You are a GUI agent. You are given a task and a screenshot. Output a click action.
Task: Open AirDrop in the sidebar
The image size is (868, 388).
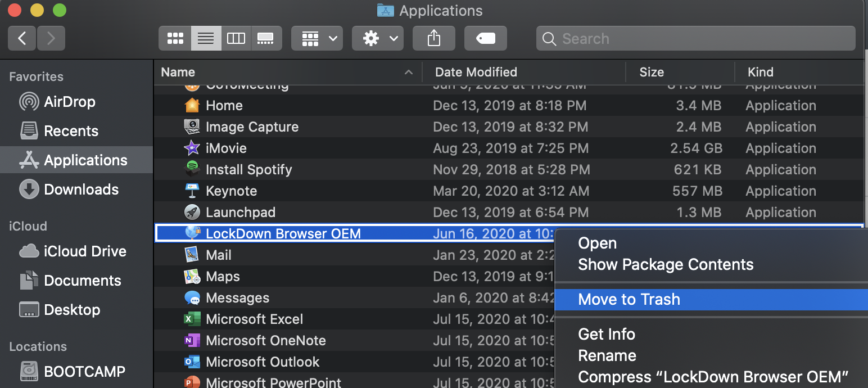[x=69, y=102]
